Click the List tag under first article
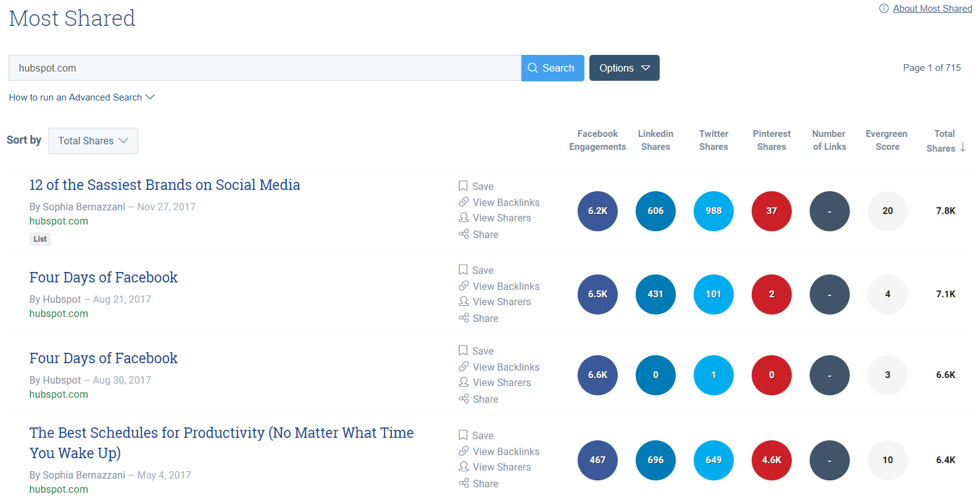980x502 pixels. (40, 239)
